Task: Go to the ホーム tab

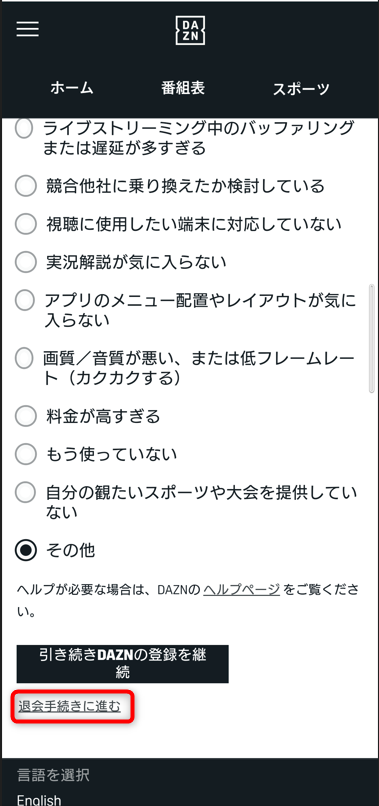Action: (x=71, y=88)
